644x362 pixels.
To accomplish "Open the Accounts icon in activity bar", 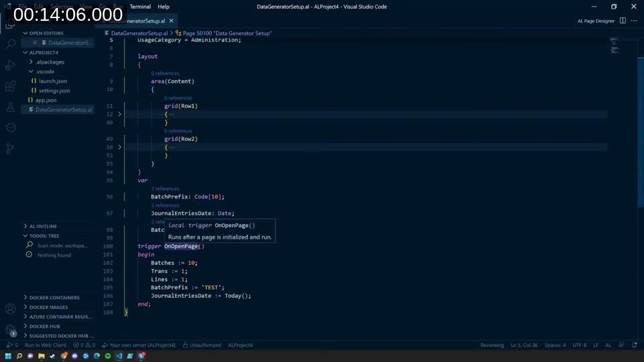I will point(11,308).
